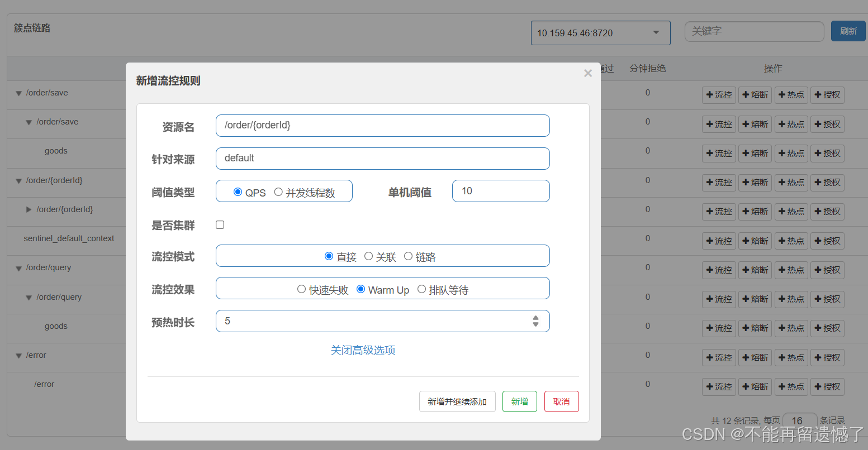This screenshot has width=868, height=450.
Task: Collapse the nested /order/query child node
Action: (x=29, y=298)
